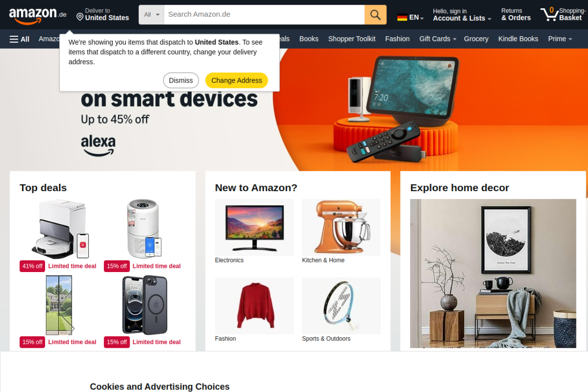Click the German flag language icon

[402, 17]
